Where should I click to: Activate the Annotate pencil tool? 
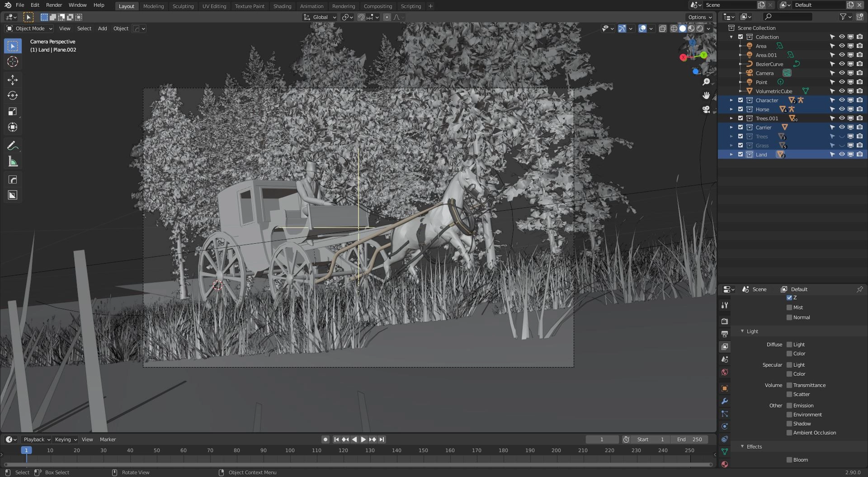(13, 146)
